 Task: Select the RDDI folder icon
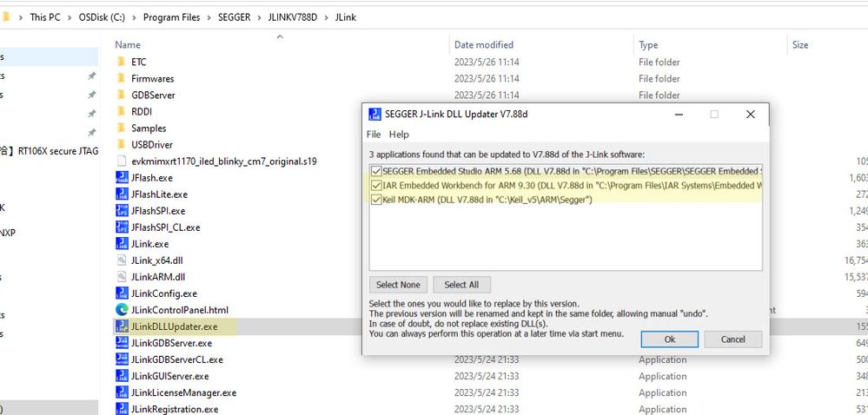pyautogui.click(x=122, y=111)
